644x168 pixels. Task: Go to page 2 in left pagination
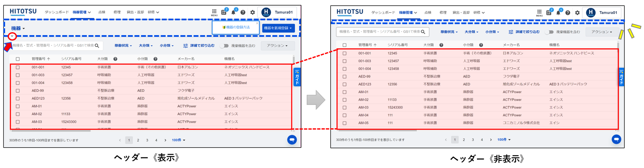138,140
